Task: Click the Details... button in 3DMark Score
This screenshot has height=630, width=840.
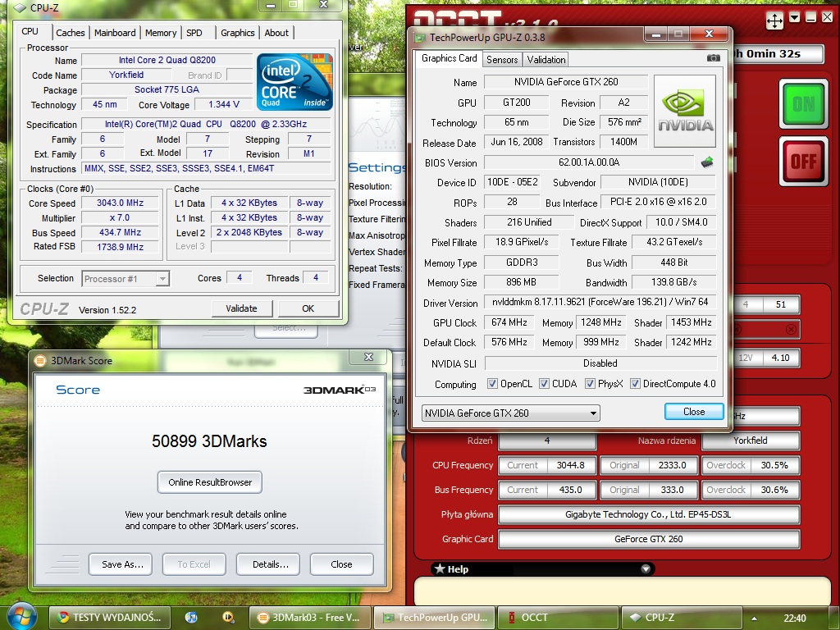Action: click(268, 564)
